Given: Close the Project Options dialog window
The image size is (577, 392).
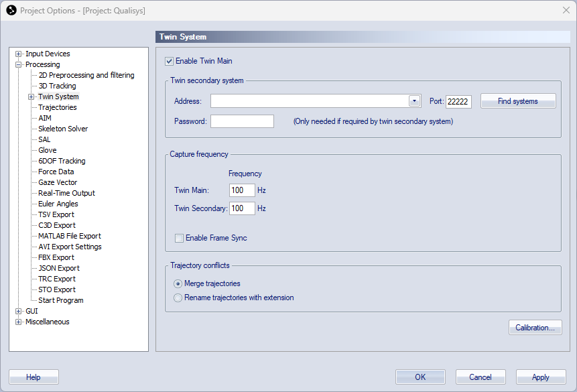Looking at the screenshot, I should point(566,10).
